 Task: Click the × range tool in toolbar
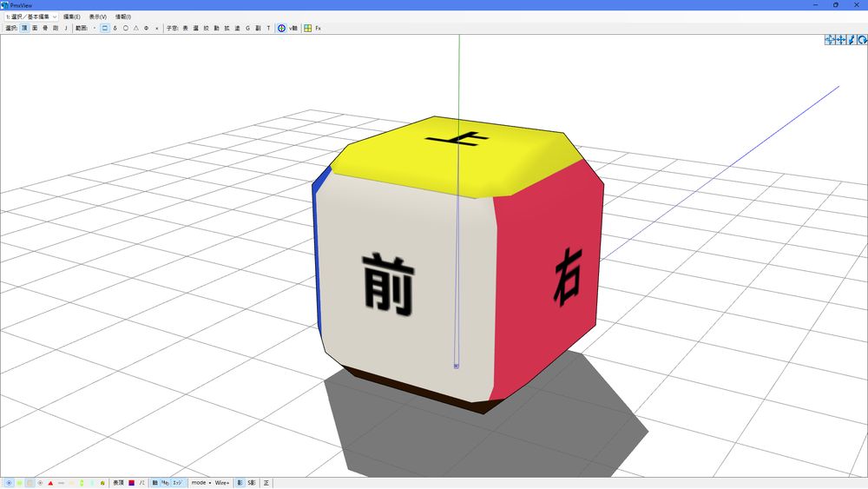(156, 28)
